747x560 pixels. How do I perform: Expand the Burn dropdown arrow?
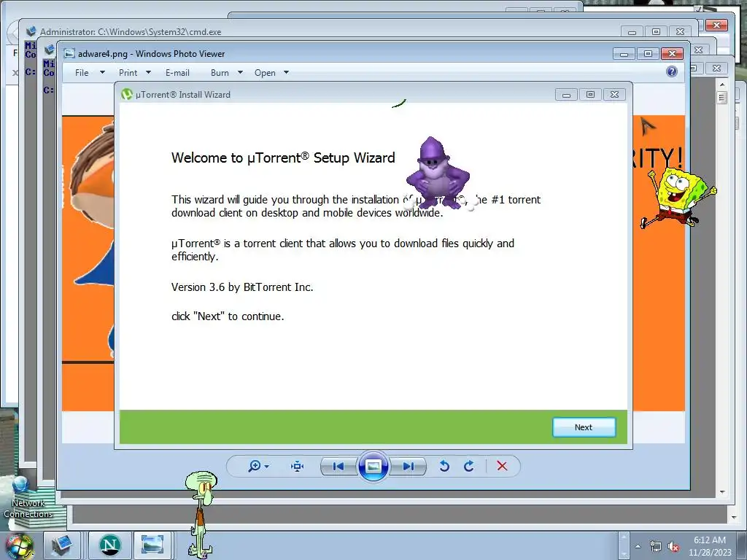pos(240,72)
